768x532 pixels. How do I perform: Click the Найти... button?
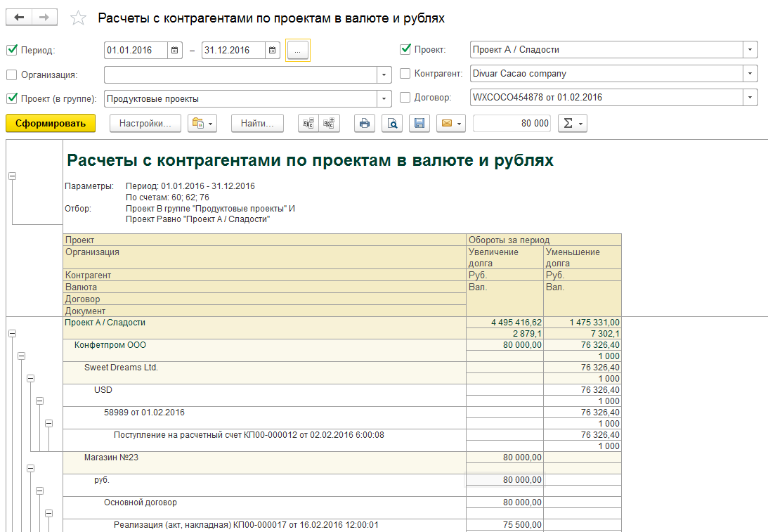pyautogui.click(x=257, y=124)
